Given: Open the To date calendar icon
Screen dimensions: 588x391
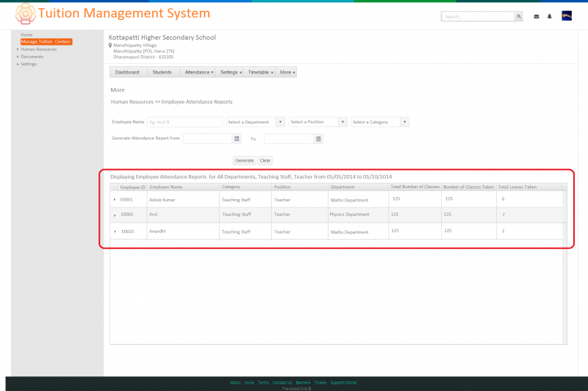Looking at the screenshot, I should 318,139.
